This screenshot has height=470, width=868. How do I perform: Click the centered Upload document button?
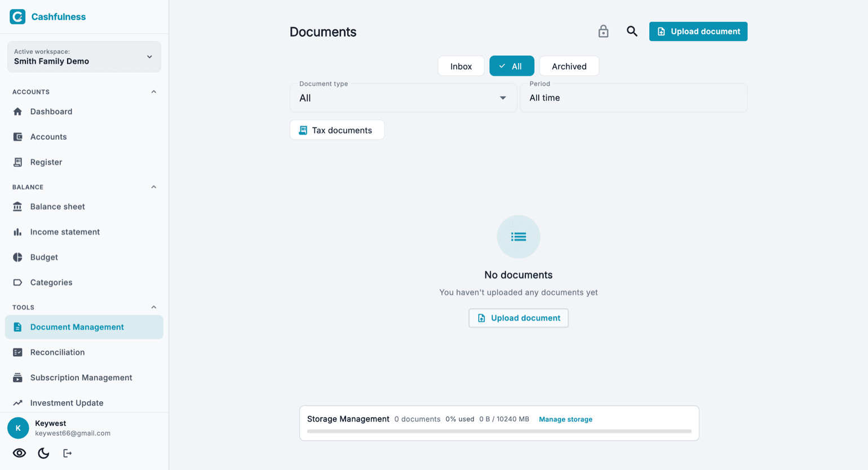(x=519, y=318)
